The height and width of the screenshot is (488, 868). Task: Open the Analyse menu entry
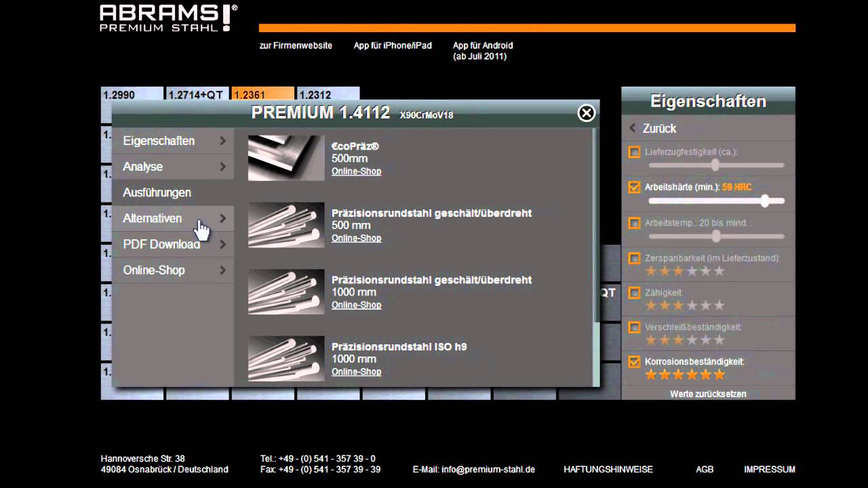click(x=174, y=167)
